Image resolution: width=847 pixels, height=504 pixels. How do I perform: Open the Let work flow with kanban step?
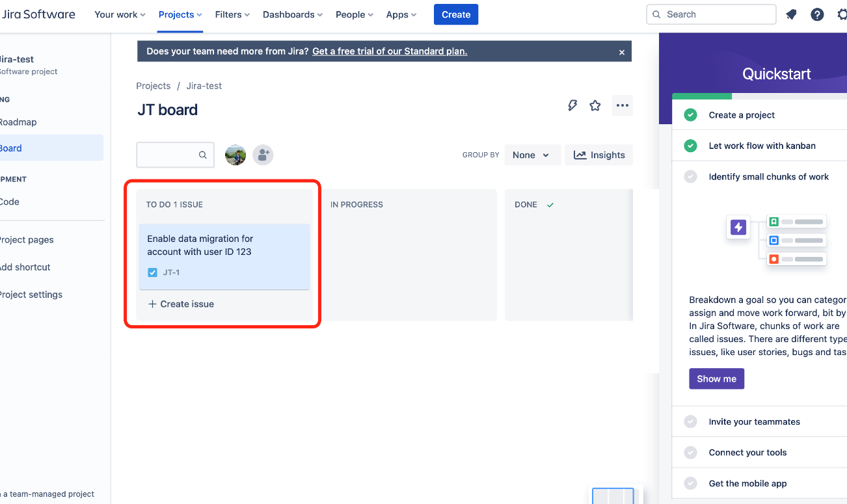point(762,146)
